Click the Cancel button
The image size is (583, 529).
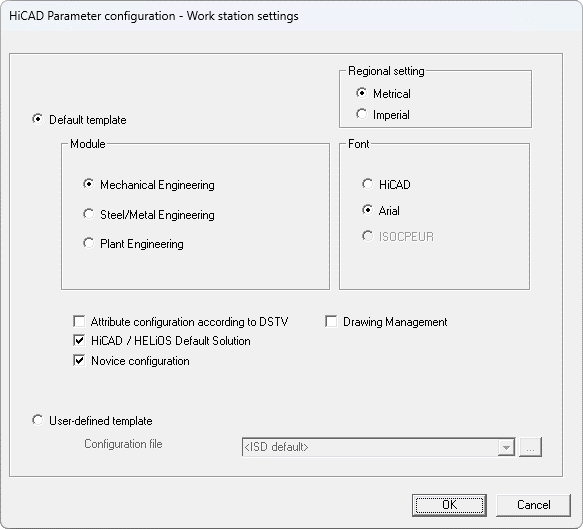point(533,505)
